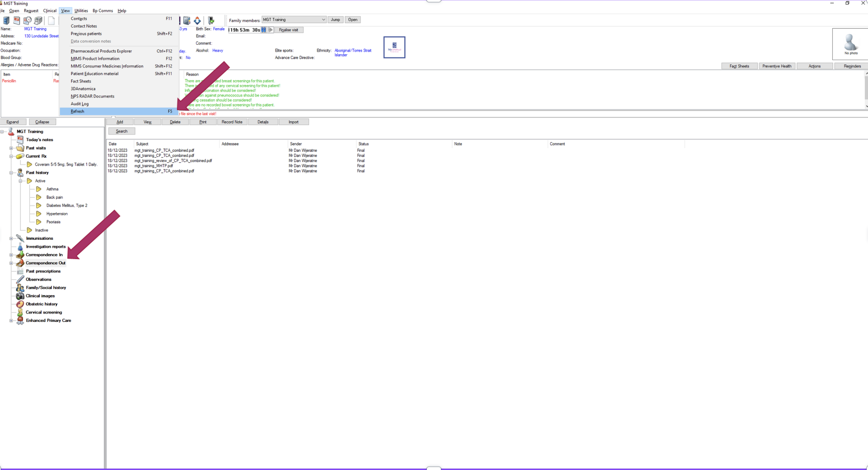The height and width of the screenshot is (470, 868).
Task: Click the printer icon in toolbar
Action: tap(38, 20)
